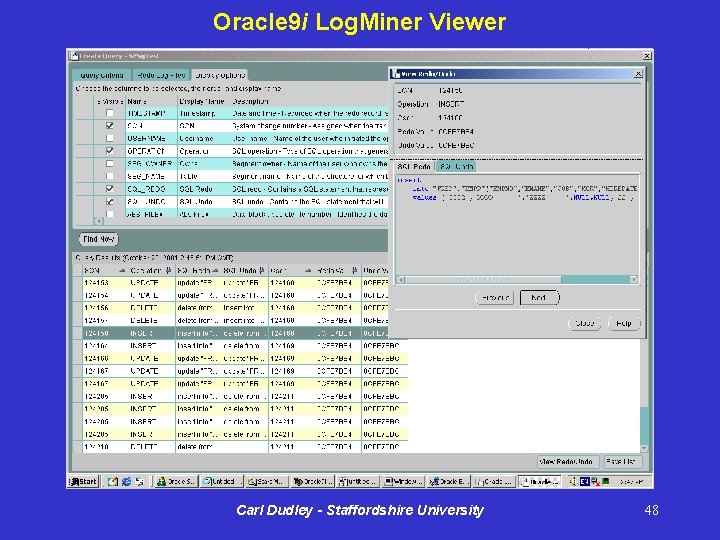Untick the SQL_UNDO column checkbox
Screen dimensions: 720x540
point(109,201)
